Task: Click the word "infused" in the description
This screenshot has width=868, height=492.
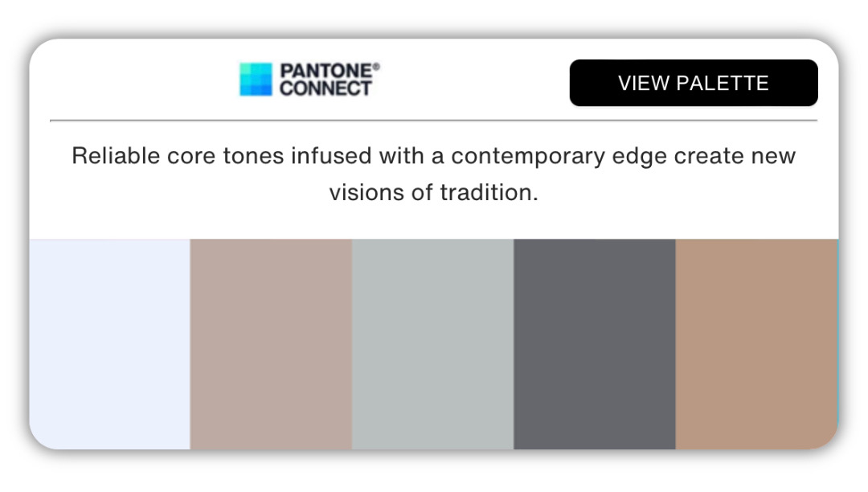Action: click(332, 156)
